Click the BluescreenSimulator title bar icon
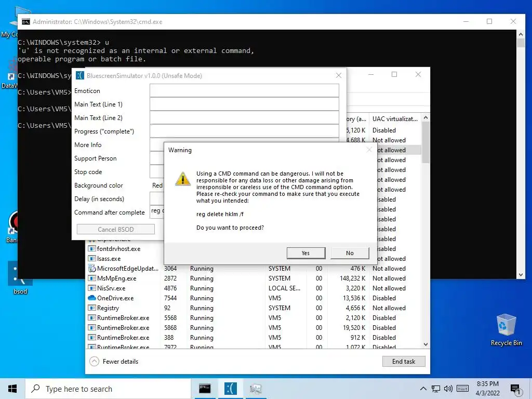 click(79, 75)
